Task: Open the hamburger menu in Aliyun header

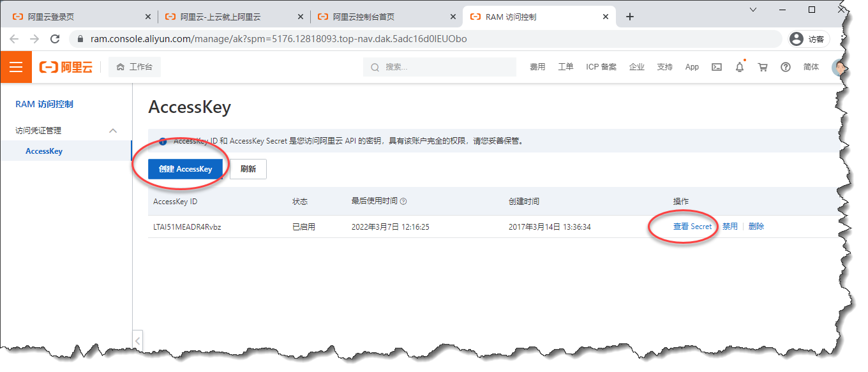Action: point(16,67)
